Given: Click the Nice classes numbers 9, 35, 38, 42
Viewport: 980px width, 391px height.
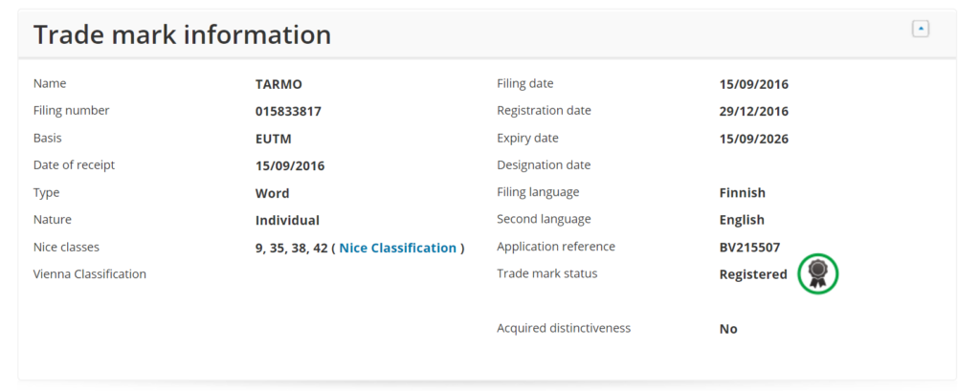Looking at the screenshot, I should pyautogui.click(x=291, y=248).
